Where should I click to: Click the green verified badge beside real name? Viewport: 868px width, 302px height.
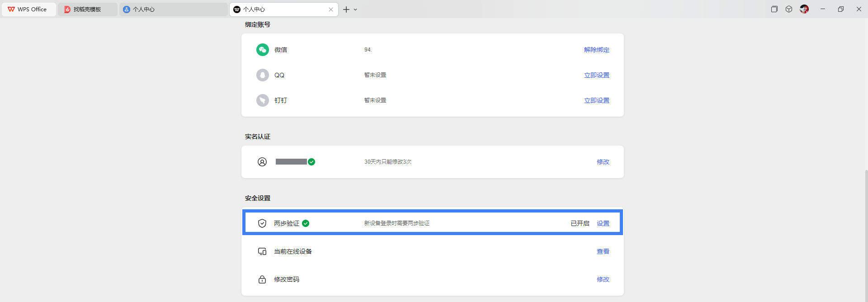tap(311, 162)
